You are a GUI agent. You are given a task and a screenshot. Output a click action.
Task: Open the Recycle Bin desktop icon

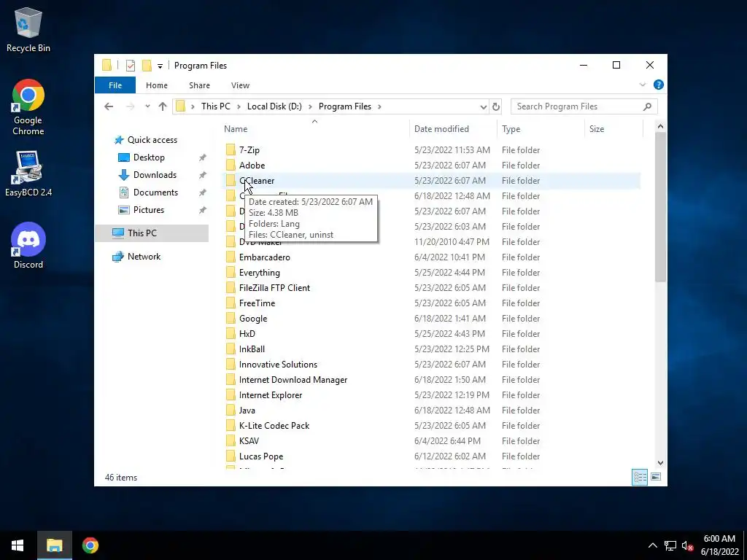point(28,29)
